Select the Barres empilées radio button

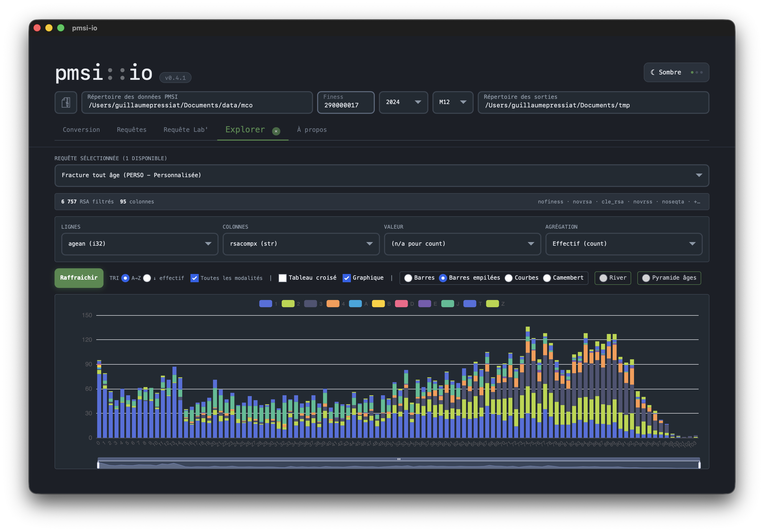(443, 278)
